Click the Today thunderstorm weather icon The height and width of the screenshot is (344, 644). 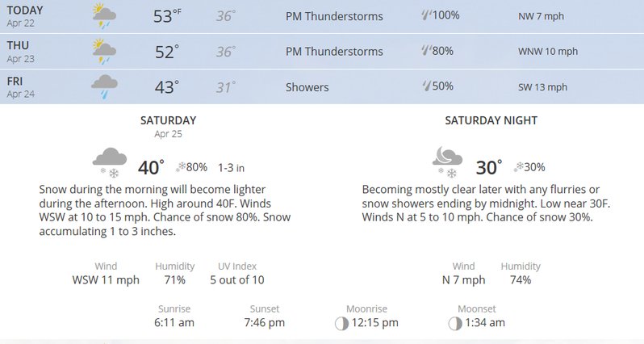(x=104, y=16)
